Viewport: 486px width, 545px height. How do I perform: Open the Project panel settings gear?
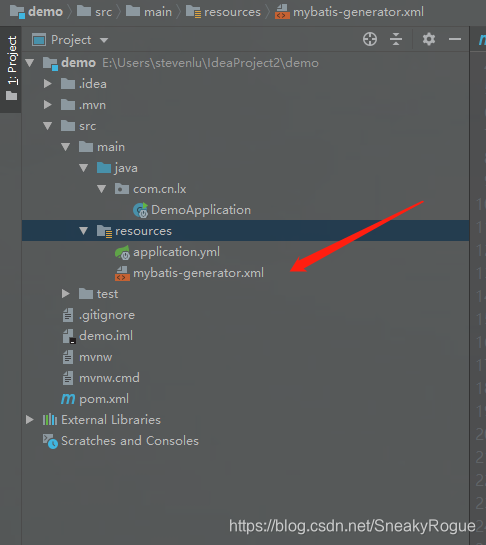click(x=429, y=39)
